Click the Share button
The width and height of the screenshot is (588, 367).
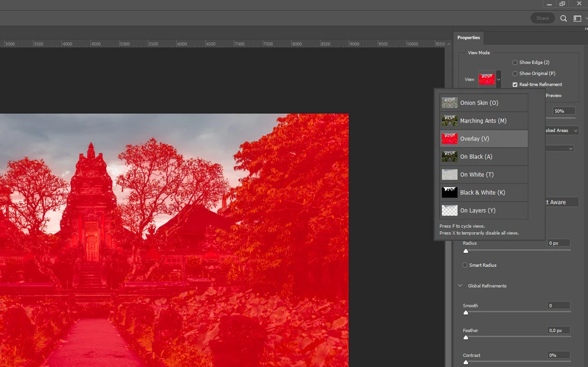click(542, 18)
